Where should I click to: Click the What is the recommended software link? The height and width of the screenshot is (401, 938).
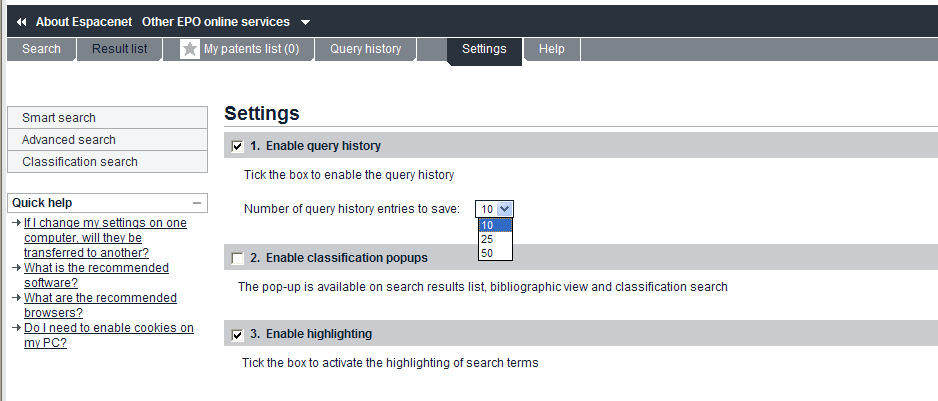click(x=96, y=275)
